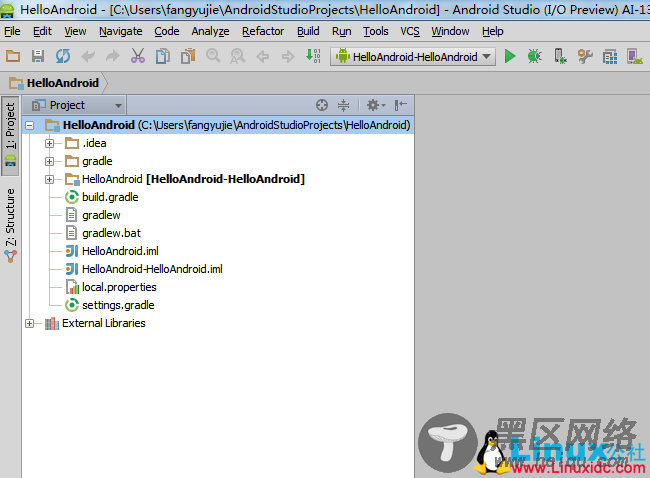
Task: Expand the gradle folder
Action: (x=49, y=161)
